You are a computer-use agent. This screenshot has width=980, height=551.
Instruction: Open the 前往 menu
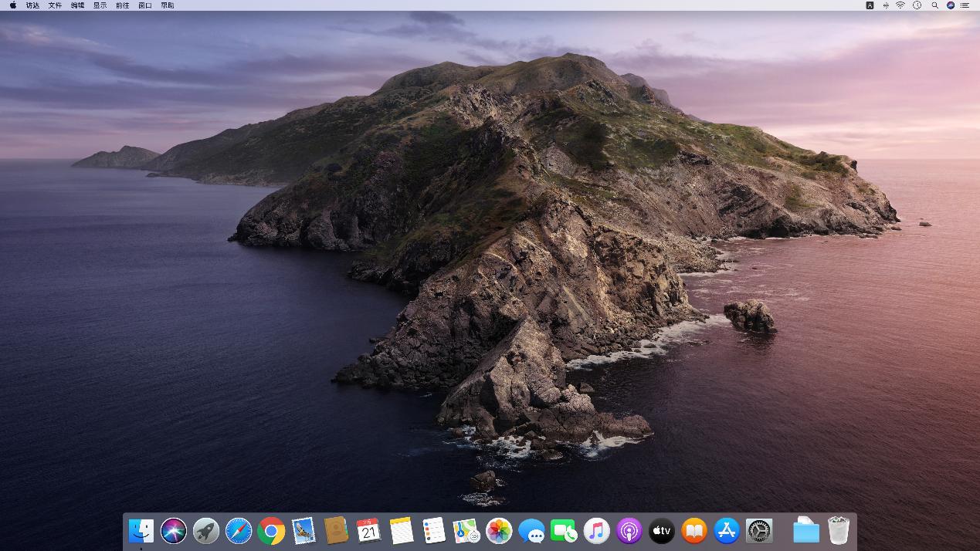point(122,5)
